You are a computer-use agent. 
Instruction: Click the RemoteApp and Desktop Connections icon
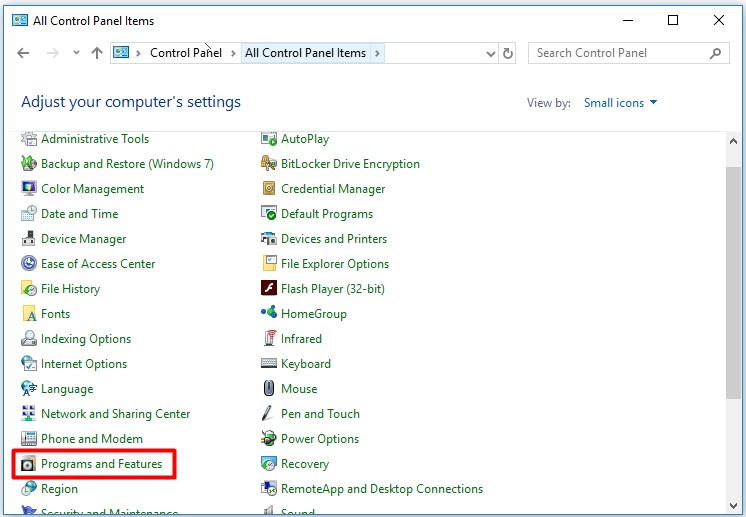point(269,488)
